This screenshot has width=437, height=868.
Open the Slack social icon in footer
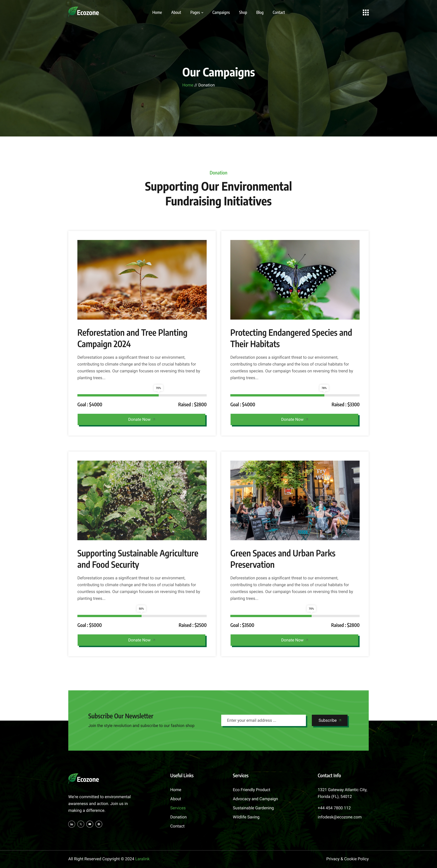99,824
